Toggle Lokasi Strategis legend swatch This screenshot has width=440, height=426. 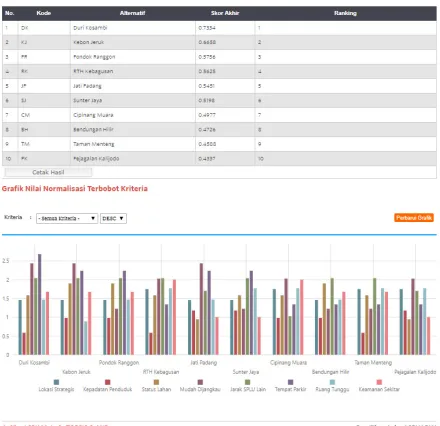(56, 382)
